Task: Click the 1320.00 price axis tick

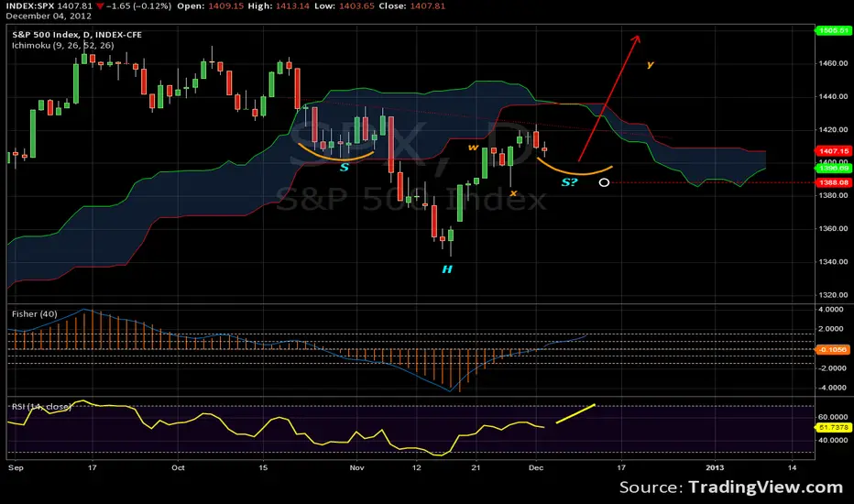Action: point(833,295)
